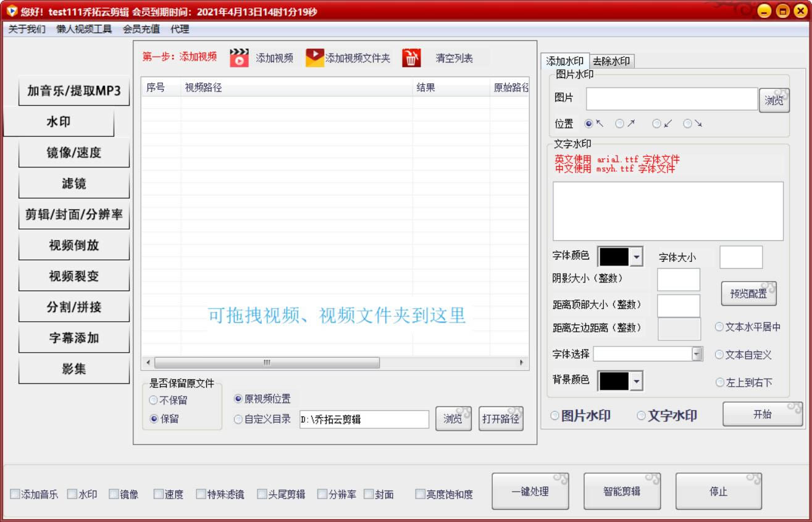Click the 字体颜色 black swatch

(614, 256)
